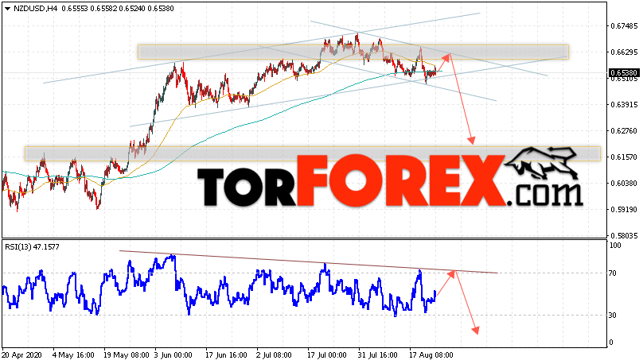The width and height of the screenshot is (643, 364).
Task: Click the 0.61570 price axis label
Action: (624, 157)
